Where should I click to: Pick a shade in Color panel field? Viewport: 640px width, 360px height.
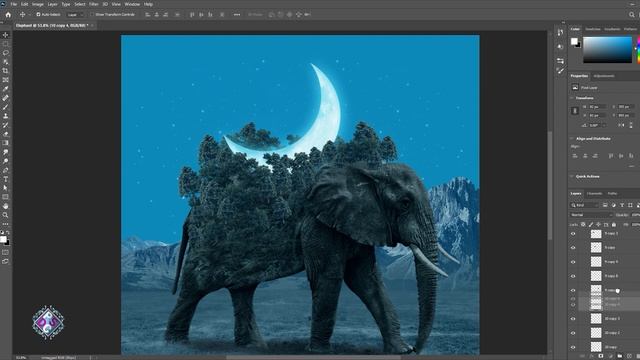[607, 50]
